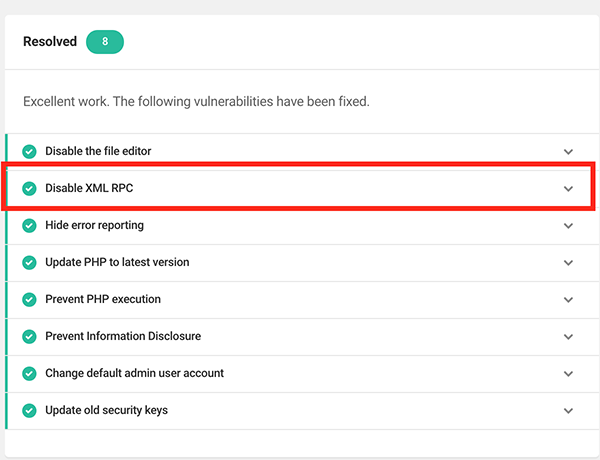Expand Update PHP to latest version chevron

(x=568, y=263)
